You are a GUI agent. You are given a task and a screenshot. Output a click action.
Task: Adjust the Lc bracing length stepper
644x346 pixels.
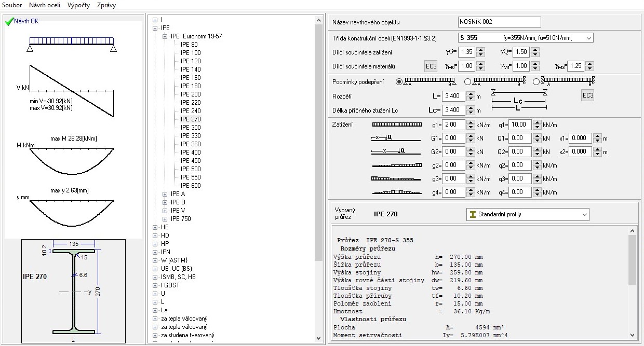[471, 110]
